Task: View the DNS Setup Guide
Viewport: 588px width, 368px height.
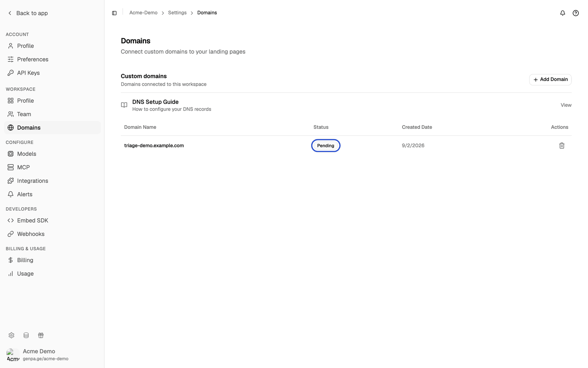Action: (566, 105)
